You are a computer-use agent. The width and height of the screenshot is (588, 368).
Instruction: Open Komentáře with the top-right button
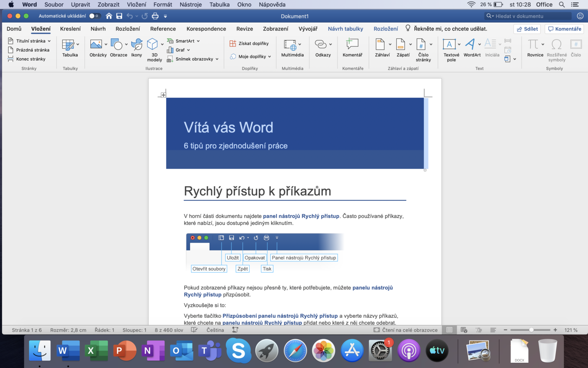564,29
